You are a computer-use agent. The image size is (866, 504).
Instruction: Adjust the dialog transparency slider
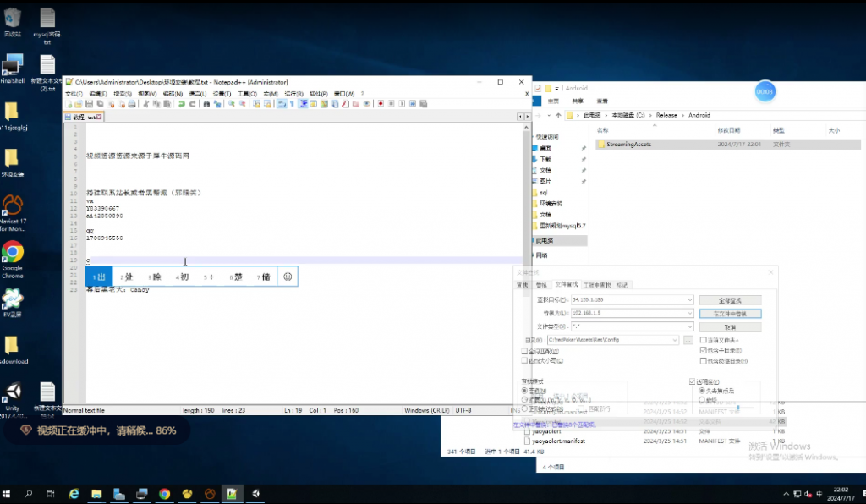tap(739, 408)
